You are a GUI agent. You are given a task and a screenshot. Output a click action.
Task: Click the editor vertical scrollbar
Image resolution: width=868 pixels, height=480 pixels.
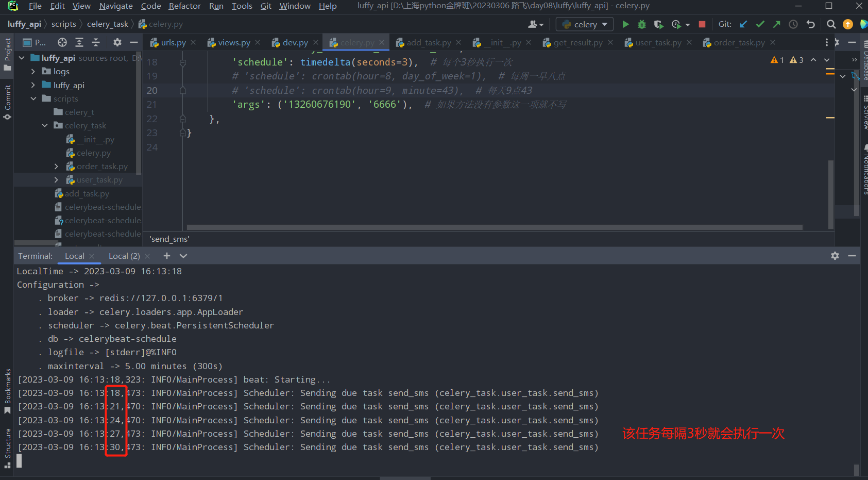pos(830,194)
